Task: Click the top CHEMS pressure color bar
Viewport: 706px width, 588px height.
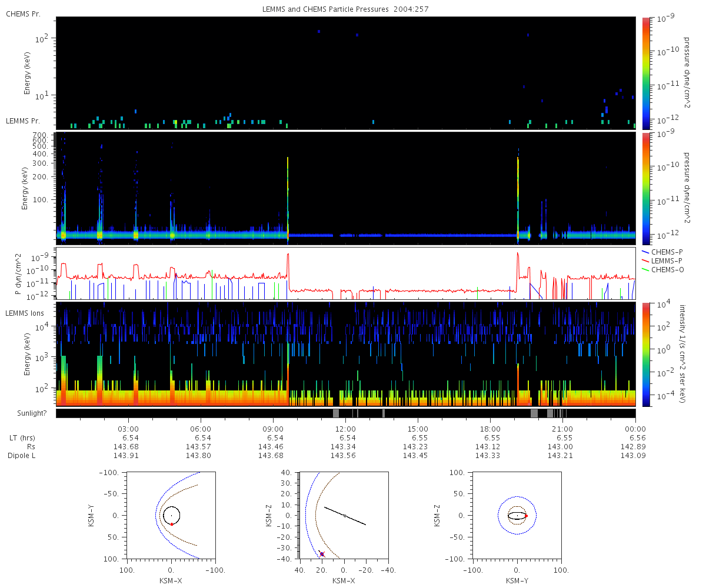Action: [x=646, y=73]
